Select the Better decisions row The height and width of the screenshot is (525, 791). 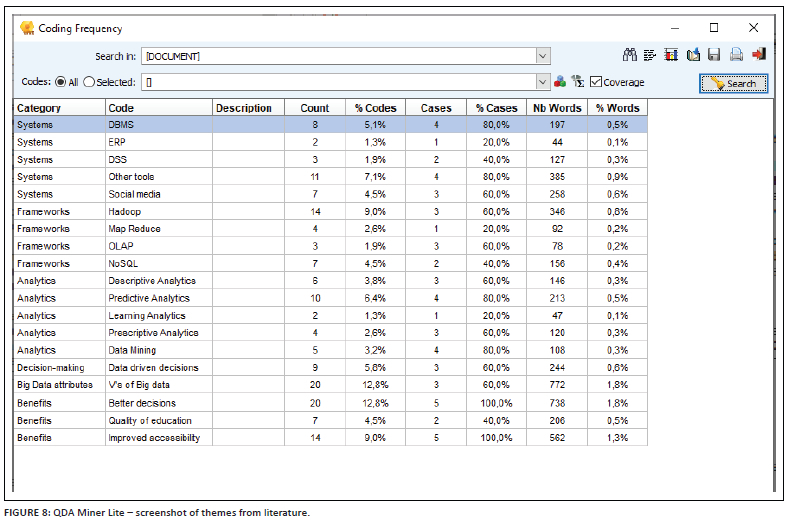(150, 403)
